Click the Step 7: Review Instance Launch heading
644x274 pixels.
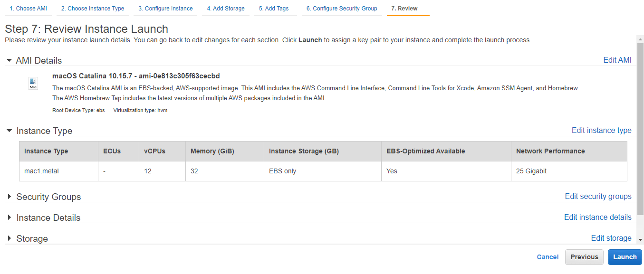87,29
